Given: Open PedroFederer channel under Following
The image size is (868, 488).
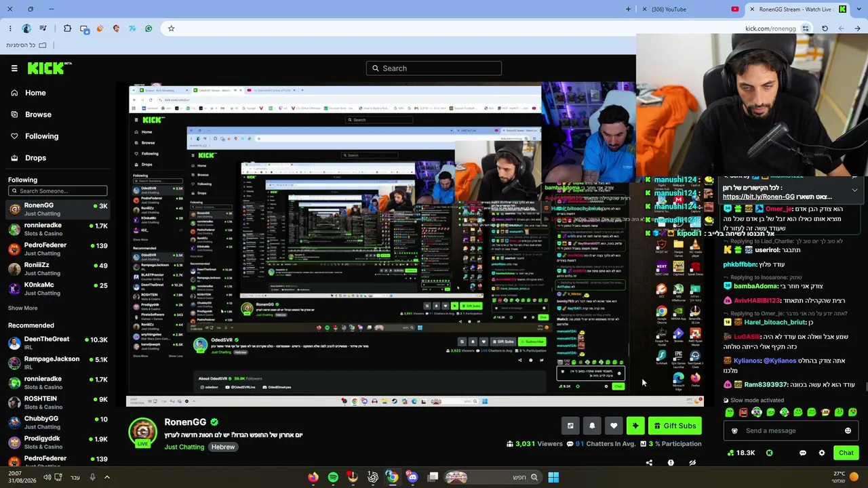Looking at the screenshot, I should tap(58, 249).
